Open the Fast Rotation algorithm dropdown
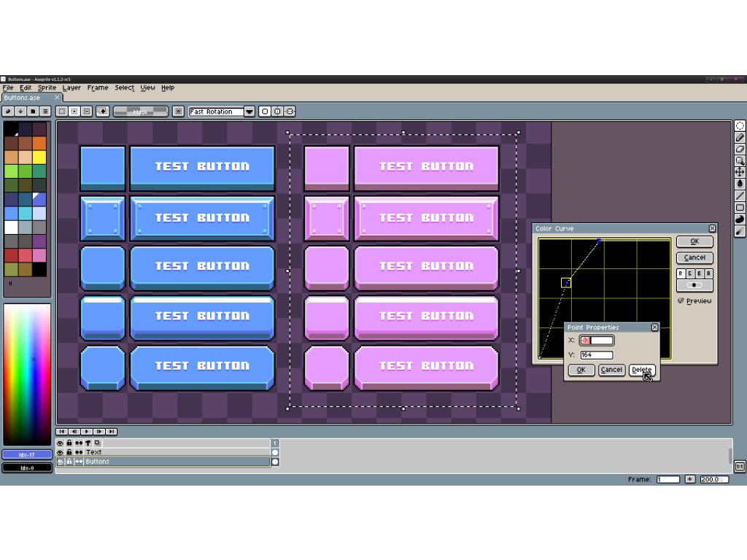747x560 pixels. click(x=249, y=112)
